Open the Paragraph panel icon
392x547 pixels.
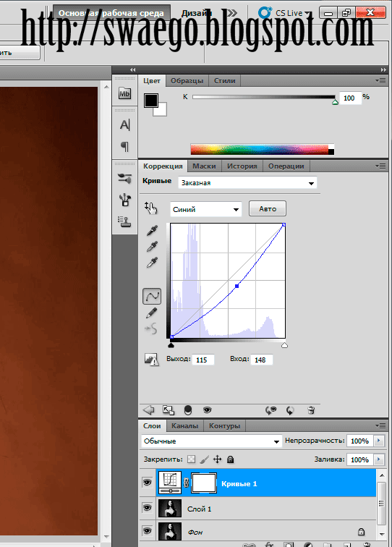click(125, 146)
